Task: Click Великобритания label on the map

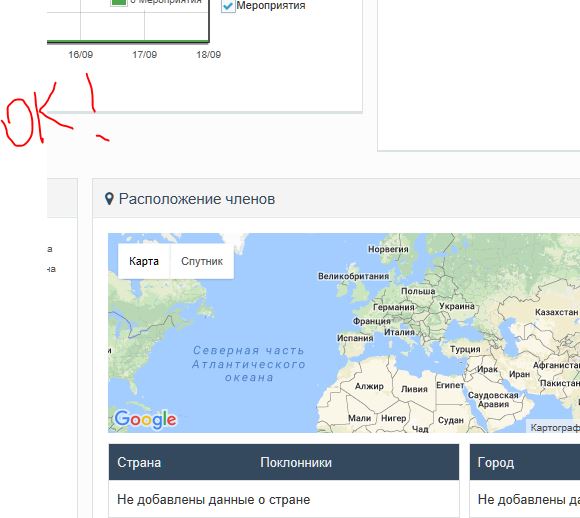Action: point(354,276)
